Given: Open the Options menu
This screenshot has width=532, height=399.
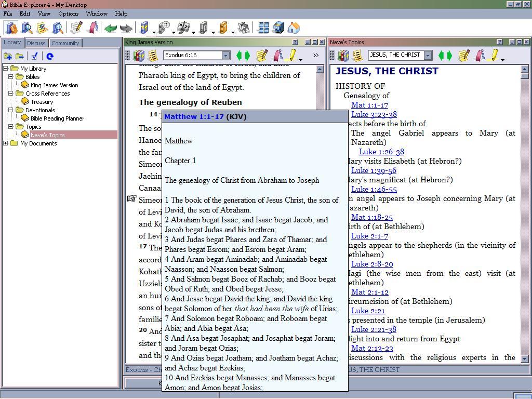Looking at the screenshot, I should 68,14.
